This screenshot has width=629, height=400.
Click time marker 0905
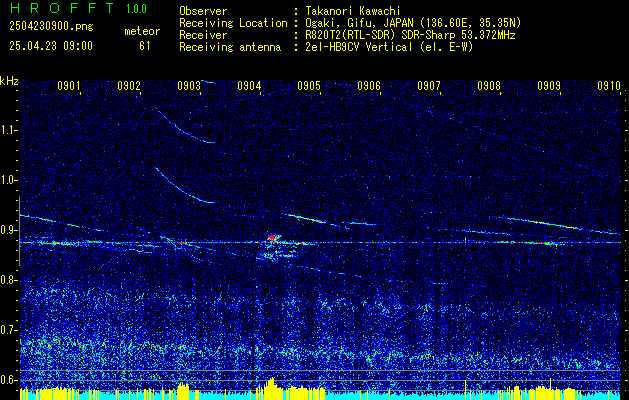click(309, 85)
